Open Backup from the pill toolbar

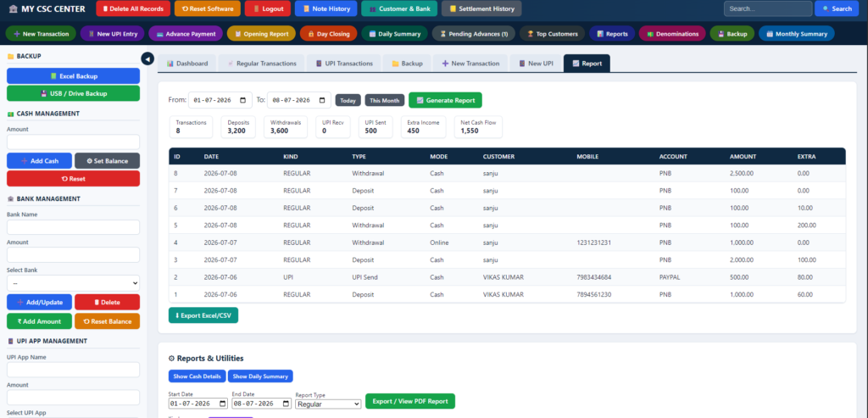click(732, 34)
